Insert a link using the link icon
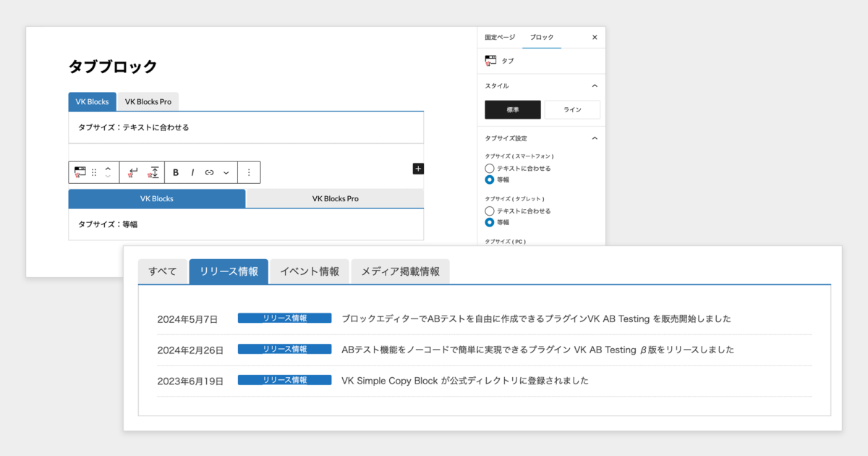The width and height of the screenshot is (868, 456). click(210, 172)
